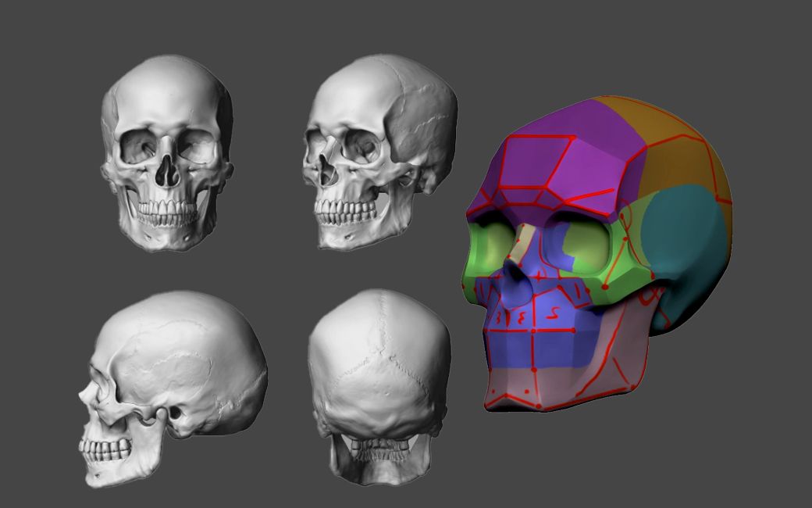The width and height of the screenshot is (812, 508).
Task: Select the front-view gray skull model
Action: click(167, 153)
